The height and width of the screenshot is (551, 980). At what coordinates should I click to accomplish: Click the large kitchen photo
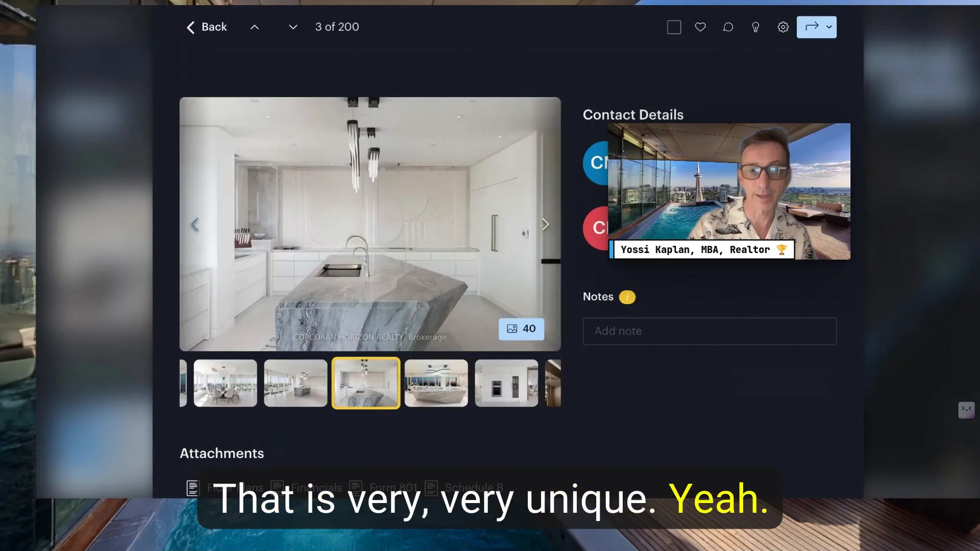coord(370,224)
